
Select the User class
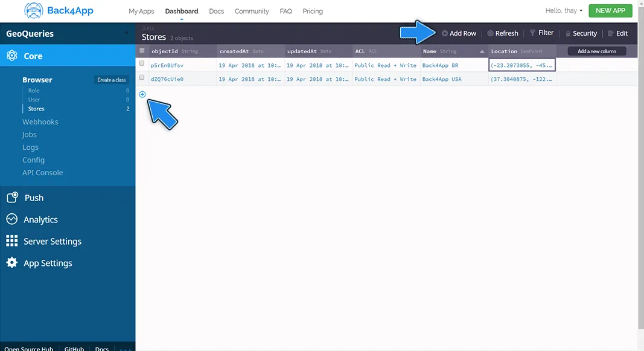(34, 100)
